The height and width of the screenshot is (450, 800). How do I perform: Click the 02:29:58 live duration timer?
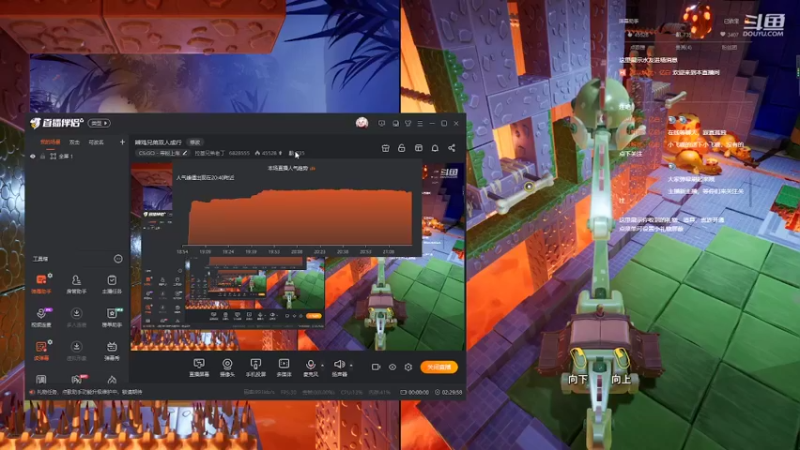pyautogui.click(x=448, y=392)
